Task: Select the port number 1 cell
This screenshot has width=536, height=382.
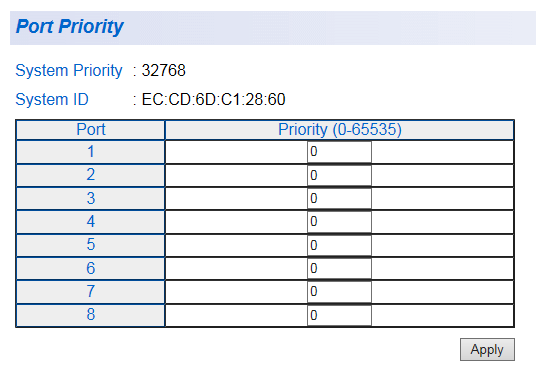Action: (x=91, y=152)
